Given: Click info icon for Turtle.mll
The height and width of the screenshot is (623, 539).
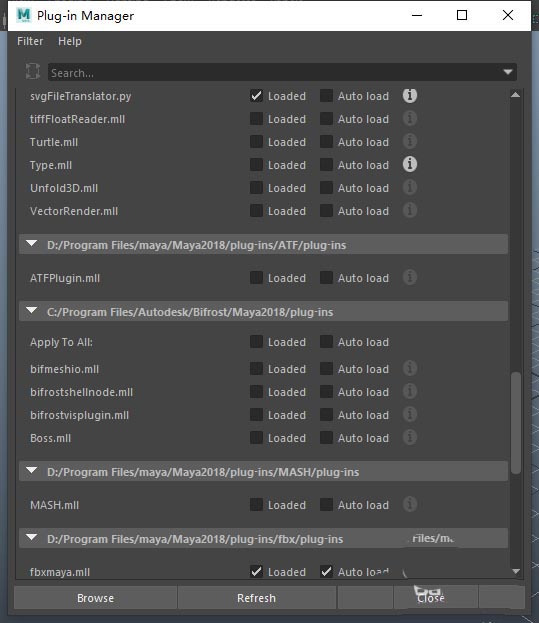Looking at the screenshot, I should tap(410, 142).
